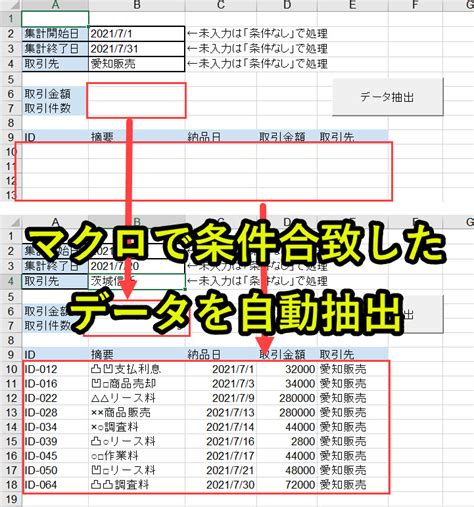The image size is (474, 507).
Task: Select delivery date 2021/7/9
Action: pyautogui.click(x=221, y=398)
